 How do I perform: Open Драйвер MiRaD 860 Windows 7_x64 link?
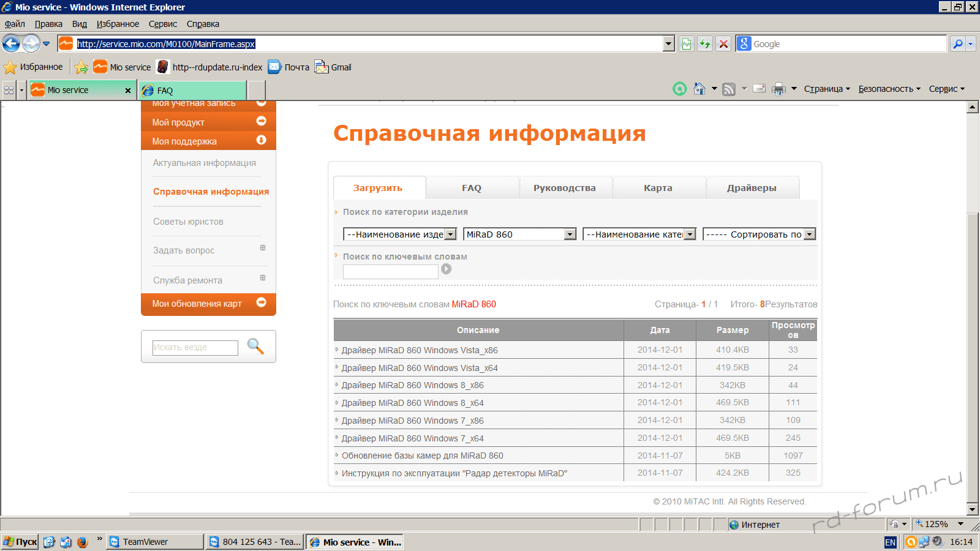[x=412, y=438]
